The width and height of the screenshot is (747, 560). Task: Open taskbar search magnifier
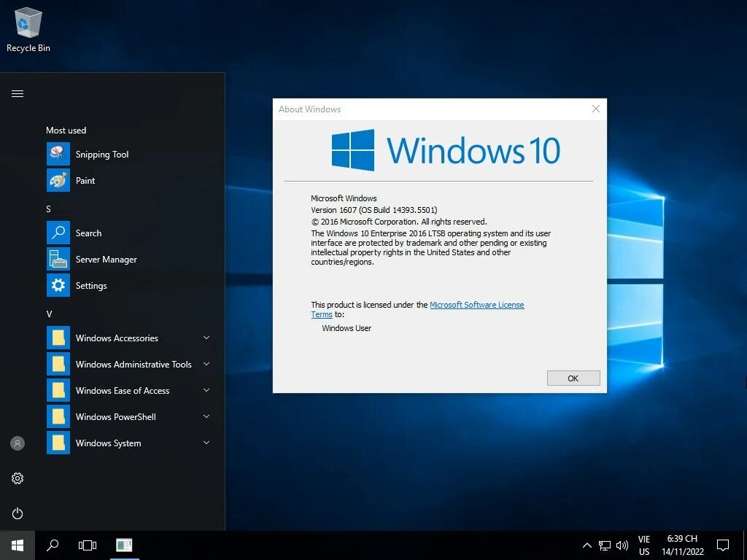tap(53, 545)
